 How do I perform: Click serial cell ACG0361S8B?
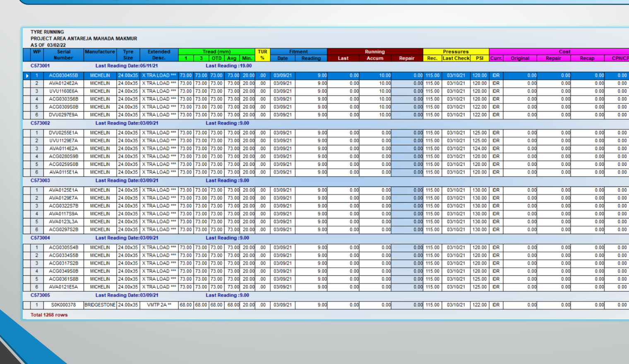coord(63,279)
